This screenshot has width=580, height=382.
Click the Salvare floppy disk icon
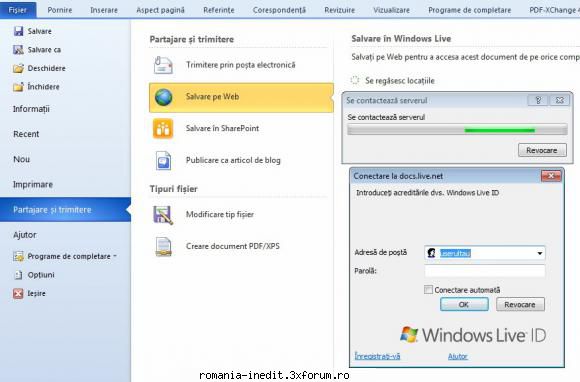(18, 31)
